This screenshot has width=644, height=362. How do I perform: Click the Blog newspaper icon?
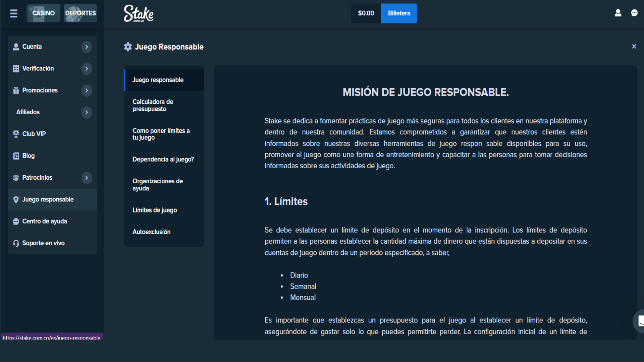[16, 156]
